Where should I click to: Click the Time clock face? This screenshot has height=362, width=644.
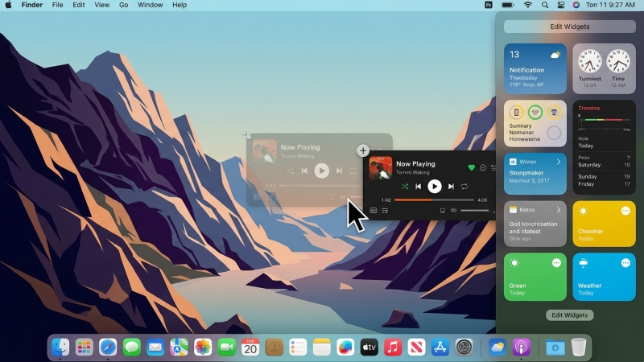tap(618, 61)
